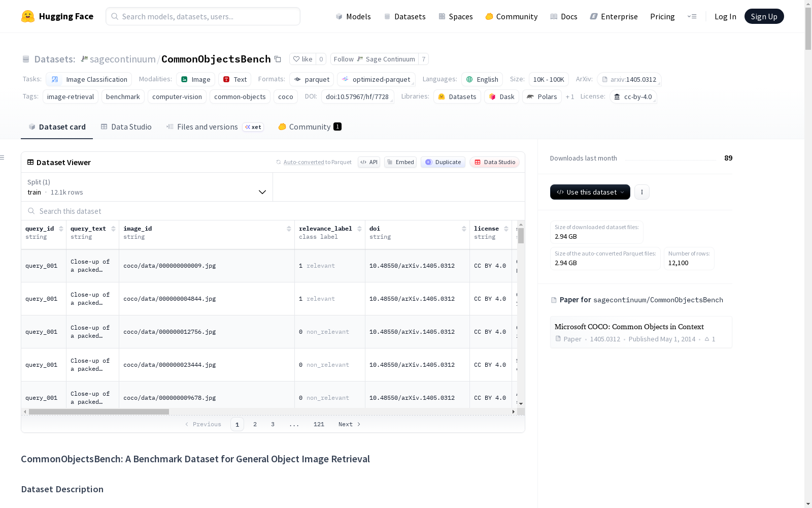Click the image-retrieval tag

point(71,97)
